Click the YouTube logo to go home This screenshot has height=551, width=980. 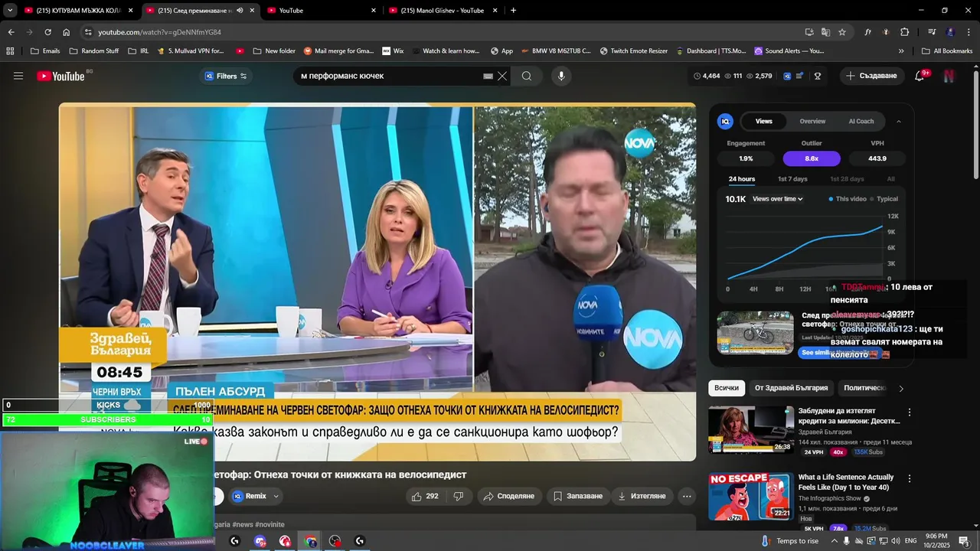(x=60, y=76)
